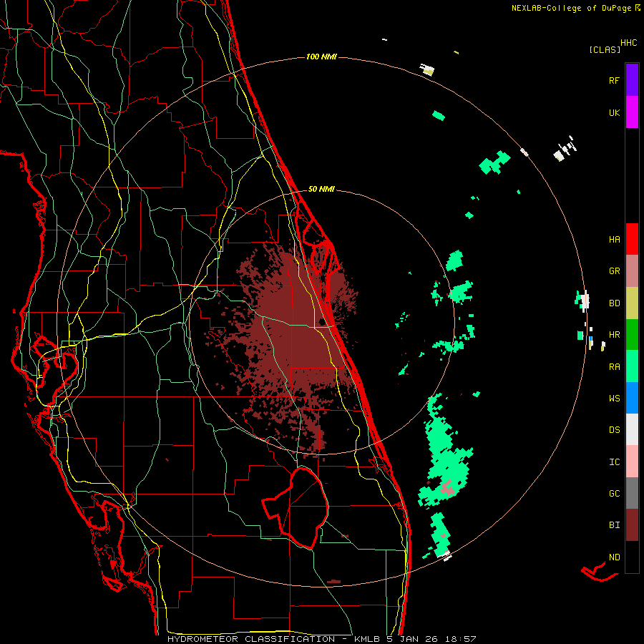The image size is (644, 644).
Task: Click the UK legend label
Action: [614, 112]
